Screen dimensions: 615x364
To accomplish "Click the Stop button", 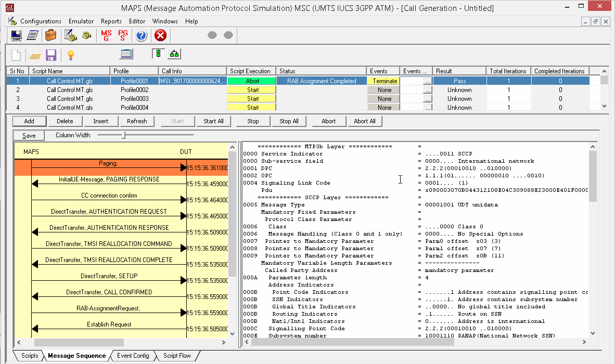I will 253,121.
